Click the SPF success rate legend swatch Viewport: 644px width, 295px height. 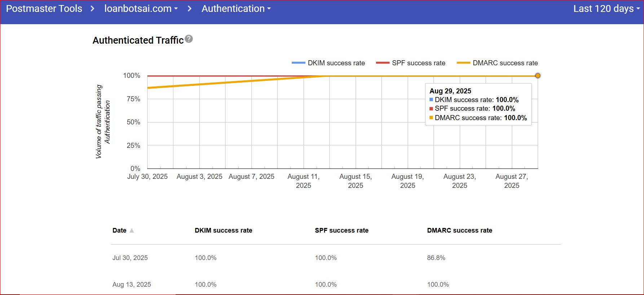[383, 63]
